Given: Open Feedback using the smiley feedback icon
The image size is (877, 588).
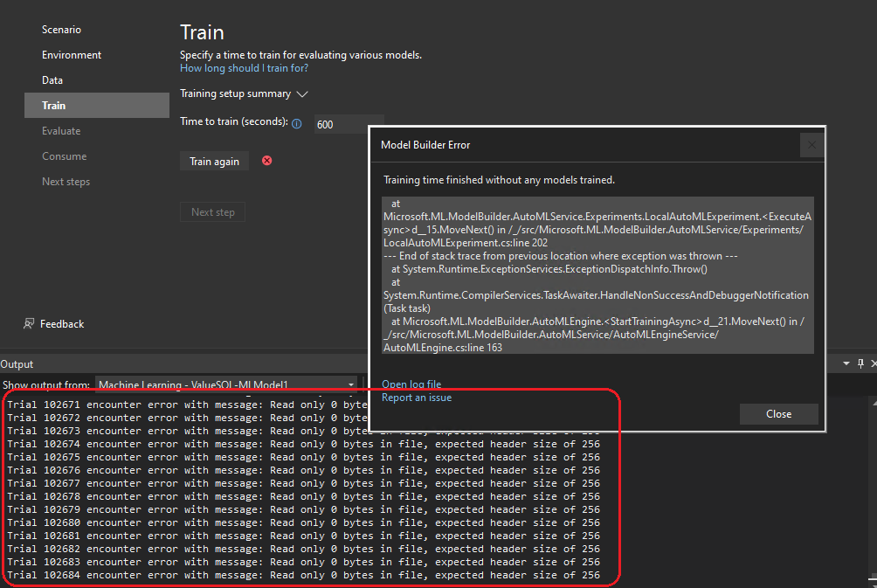Looking at the screenshot, I should pos(30,323).
